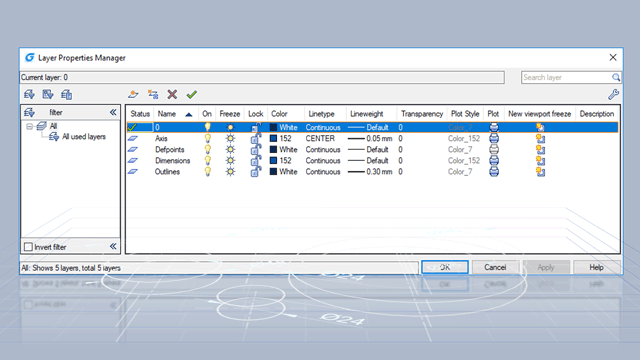Toggle the light bulb of layer 0
Image resolution: width=640 pixels, height=360 pixels.
coord(207,127)
